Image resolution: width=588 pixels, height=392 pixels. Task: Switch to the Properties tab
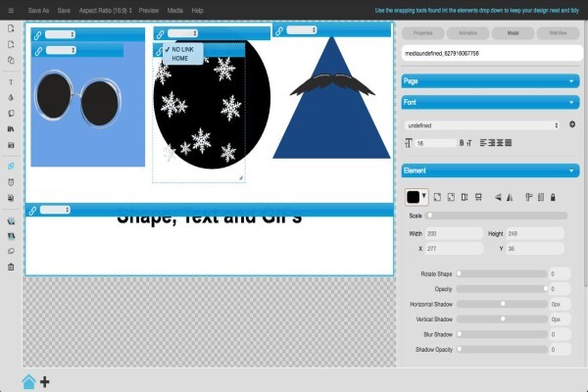(x=423, y=33)
